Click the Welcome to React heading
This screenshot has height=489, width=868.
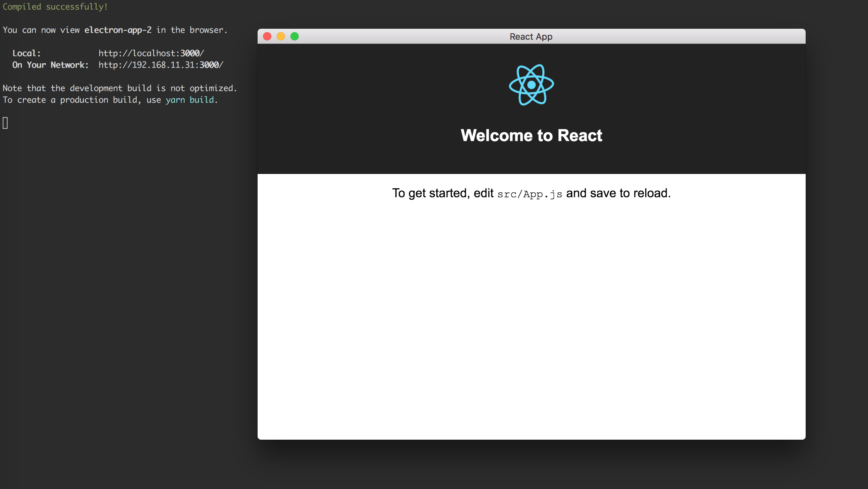531,135
